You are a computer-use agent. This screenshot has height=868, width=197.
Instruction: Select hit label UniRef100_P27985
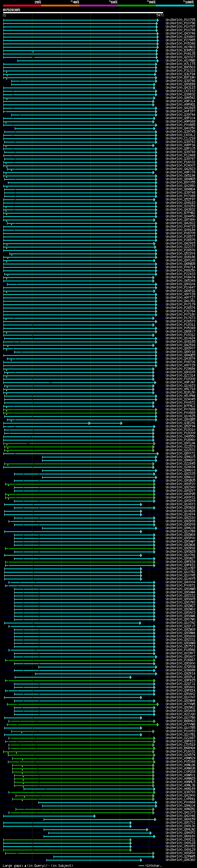180,40
